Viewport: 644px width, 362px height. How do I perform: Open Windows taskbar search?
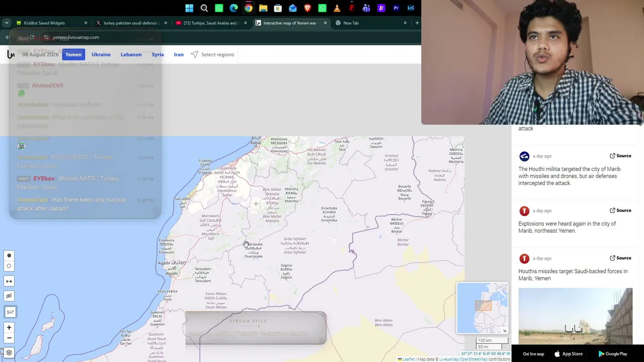[204, 8]
